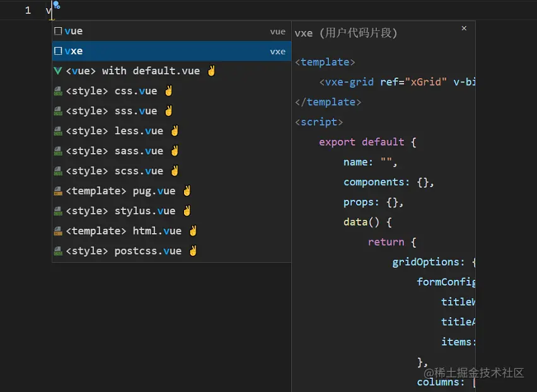This screenshot has height=392, width=537.
Task: Click the 'return {' preview line
Action: [x=392, y=243]
